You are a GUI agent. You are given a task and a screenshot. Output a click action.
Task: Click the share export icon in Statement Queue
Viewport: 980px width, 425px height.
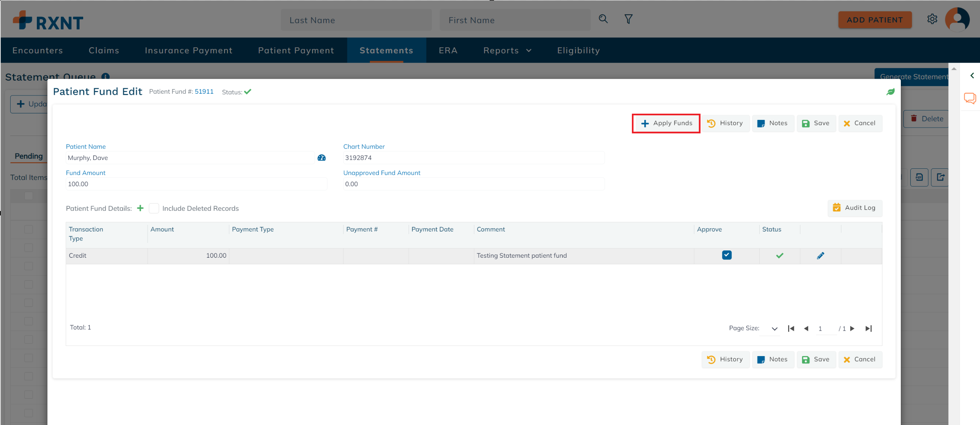coord(940,177)
